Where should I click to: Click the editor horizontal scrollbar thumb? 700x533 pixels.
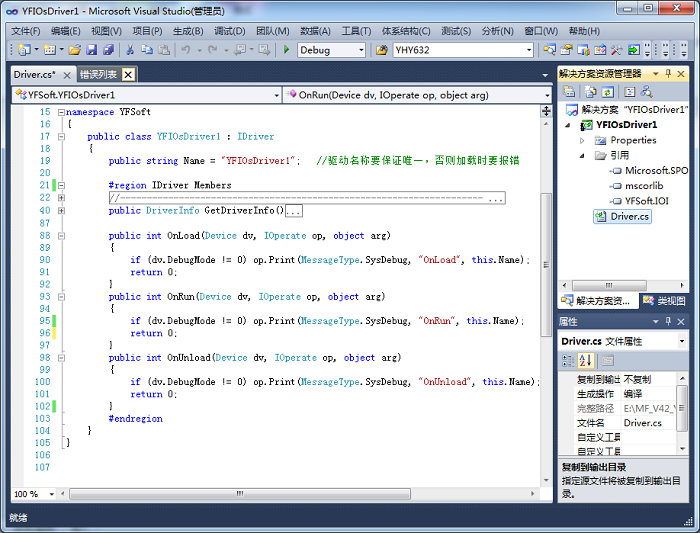pyautogui.click(x=240, y=494)
